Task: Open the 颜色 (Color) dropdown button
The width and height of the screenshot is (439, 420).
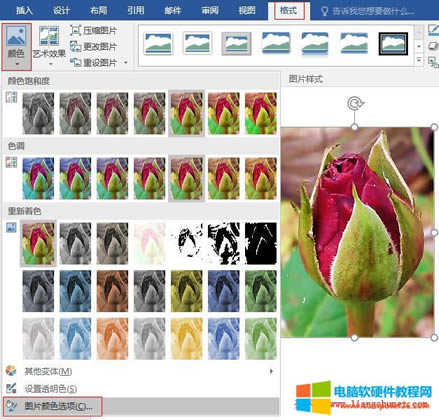Action: 17,46
